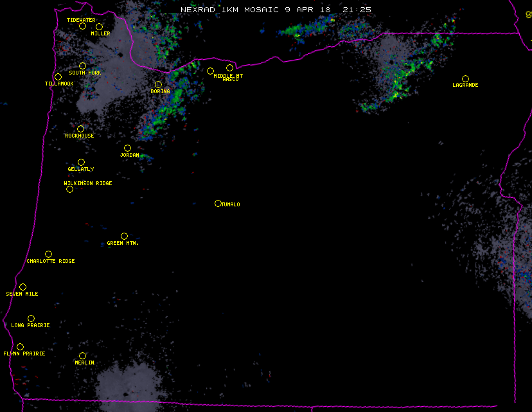The image size is (532, 412).
Task: Select the Seven Mile station circle
Action: pos(22,287)
